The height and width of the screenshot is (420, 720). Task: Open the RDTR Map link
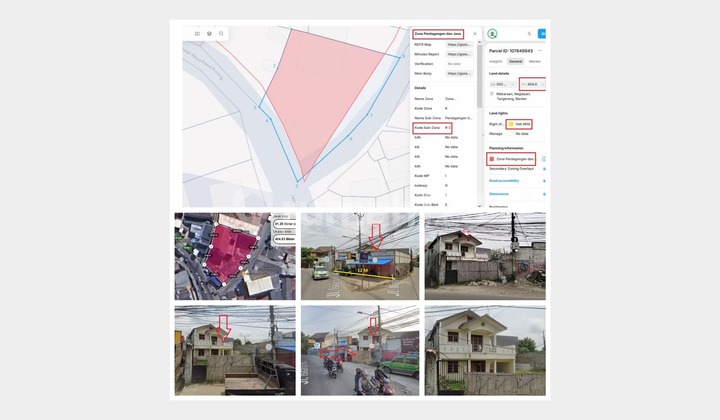pos(459,44)
